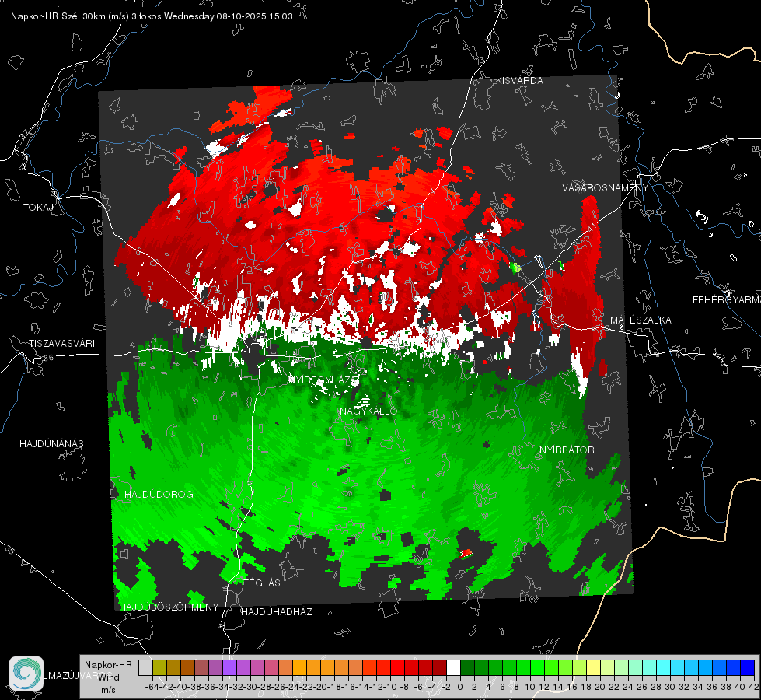Click the TÉGLÁS town label
This screenshot has width=761, height=700.
click(262, 583)
